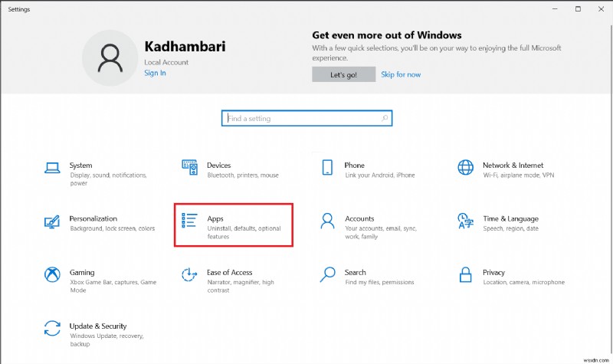This screenshot has width=613, height=364.
Task: Open the Time & Language icon
Action: coord(465,221)
